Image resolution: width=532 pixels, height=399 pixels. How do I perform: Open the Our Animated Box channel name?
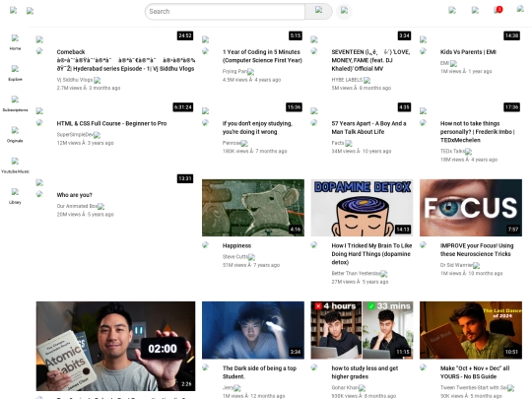pos(77,206)
